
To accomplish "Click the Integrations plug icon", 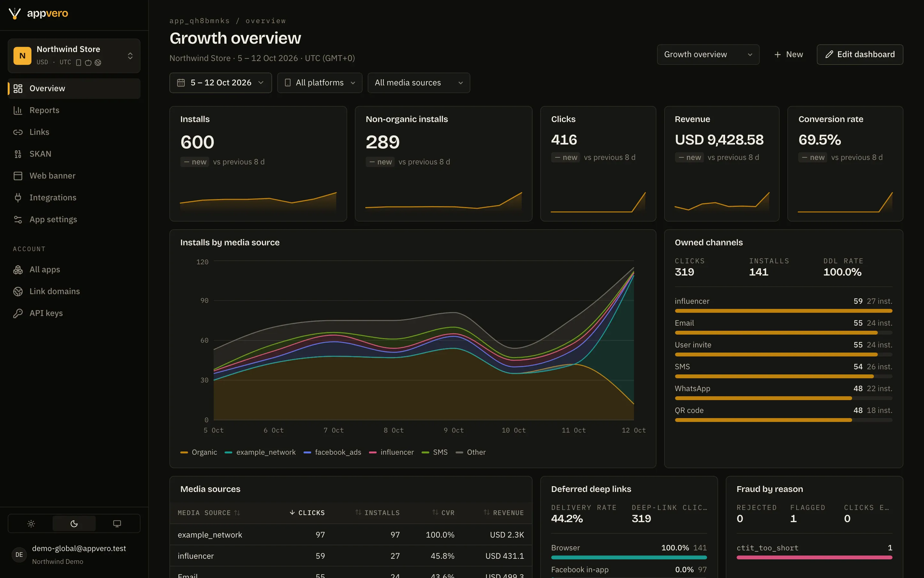I will (x=18, y=197).
